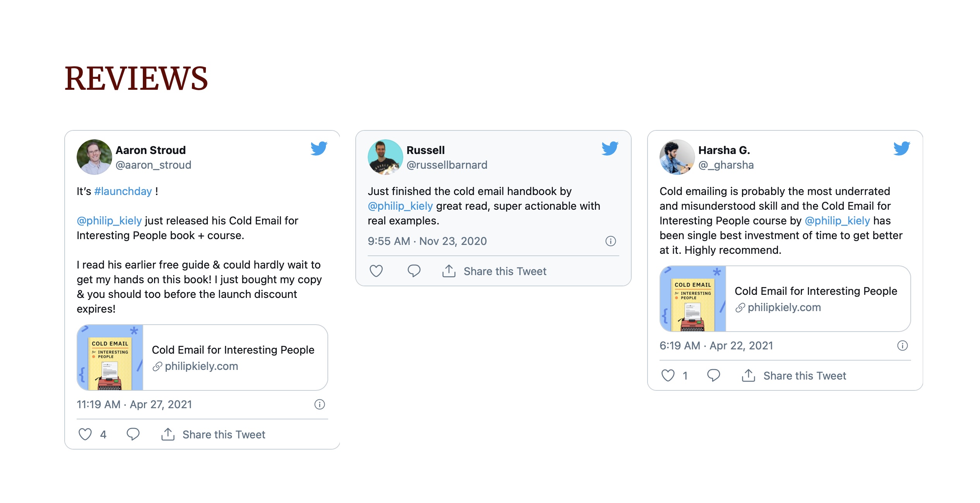Like Harsha G.'s tweet with the heart
This screenshot has width=980, height=503.
click(668, 376)
